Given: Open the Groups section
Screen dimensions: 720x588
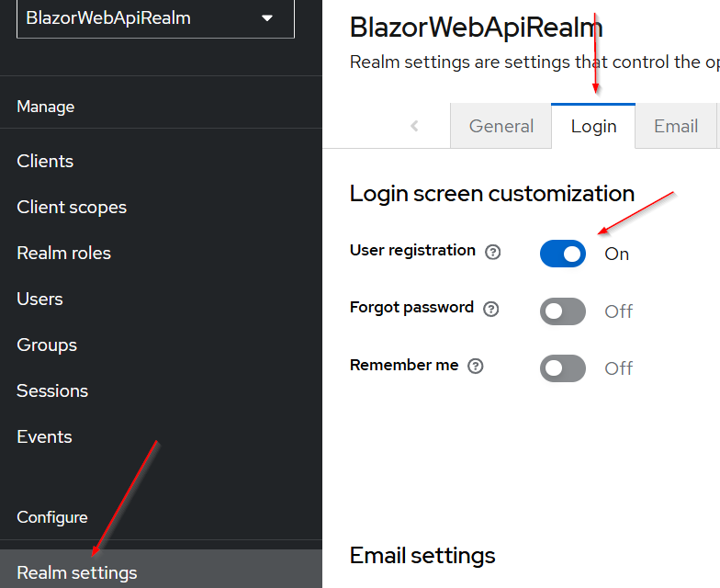Looking at the screenshot, I should [47, 345].
